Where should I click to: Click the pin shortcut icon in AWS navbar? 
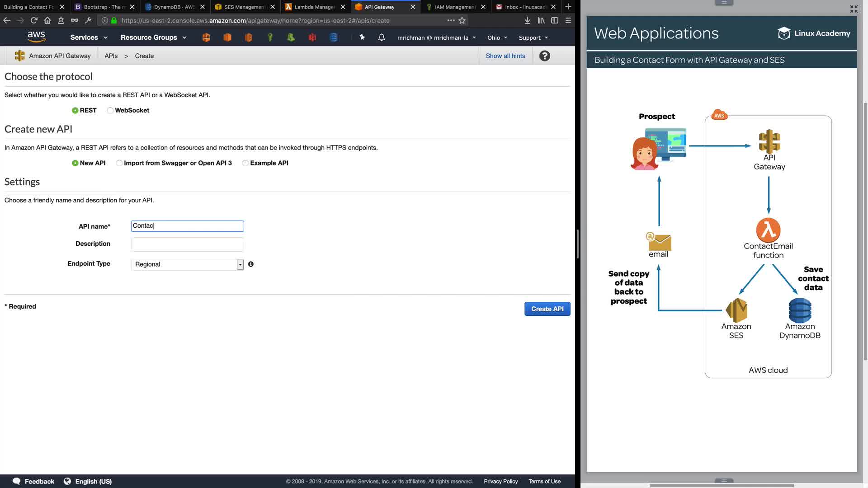[x=362, y=37]
